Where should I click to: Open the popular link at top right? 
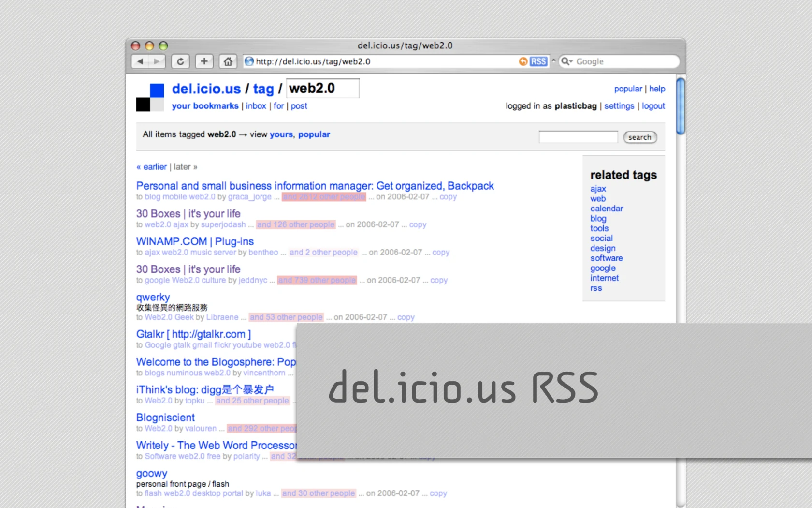coord(628,89)
